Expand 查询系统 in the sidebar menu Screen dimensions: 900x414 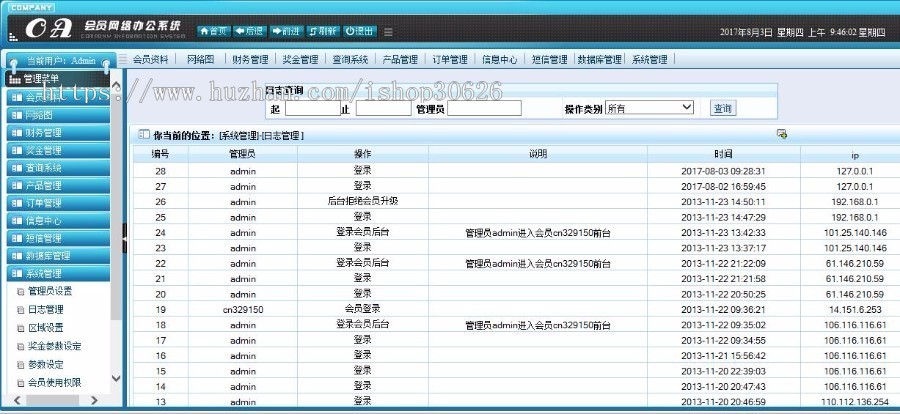coord(58,168)
